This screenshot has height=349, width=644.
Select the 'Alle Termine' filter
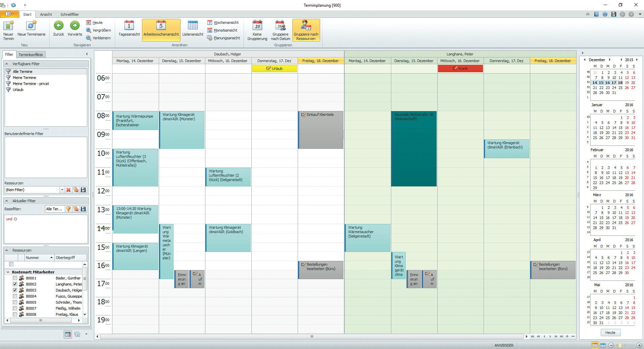[x=46, y=72]
